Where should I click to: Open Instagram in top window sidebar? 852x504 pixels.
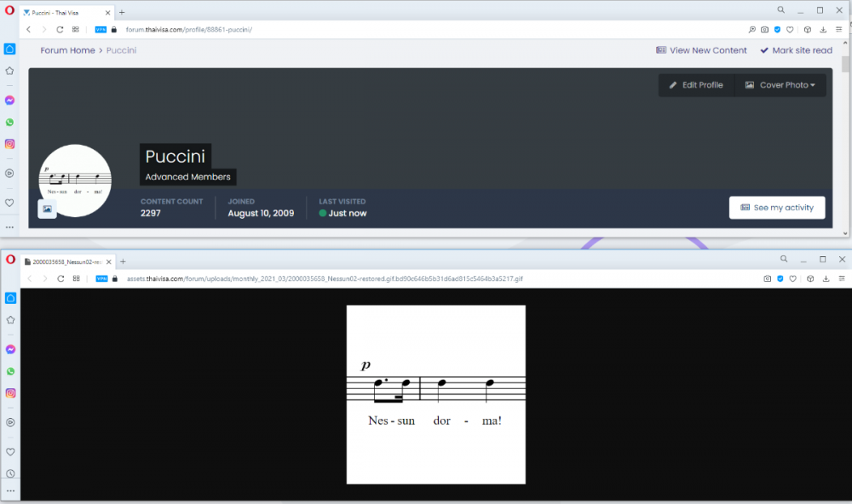(x=9, y=144)
